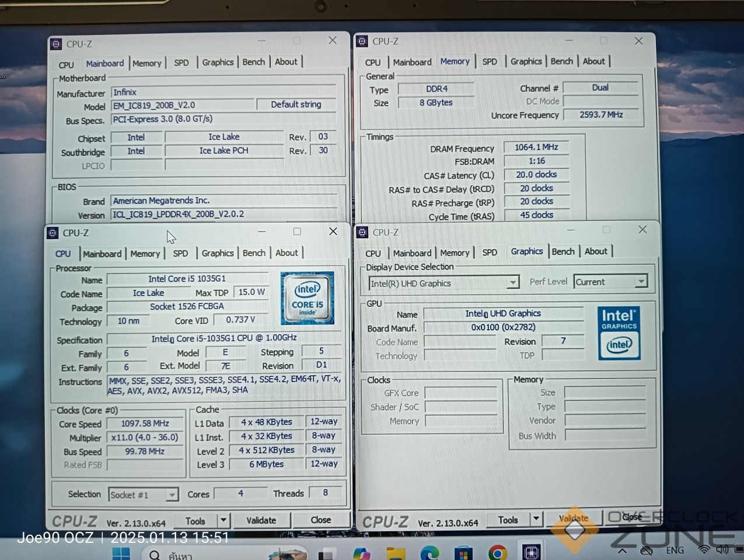Click the memory Type DDR4 field

tap(436, 89)
